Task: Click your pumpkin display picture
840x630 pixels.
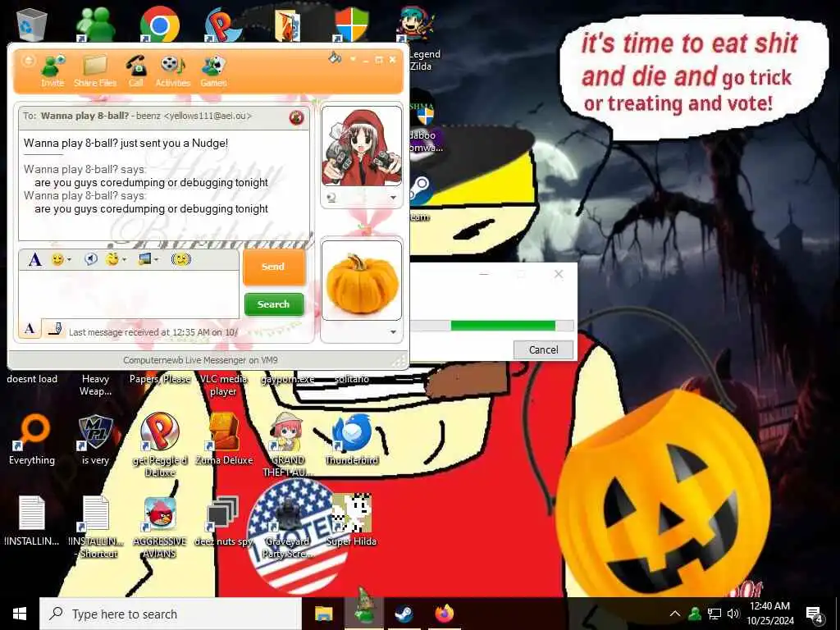Action: pyautogui.click(x=362, y=281)
